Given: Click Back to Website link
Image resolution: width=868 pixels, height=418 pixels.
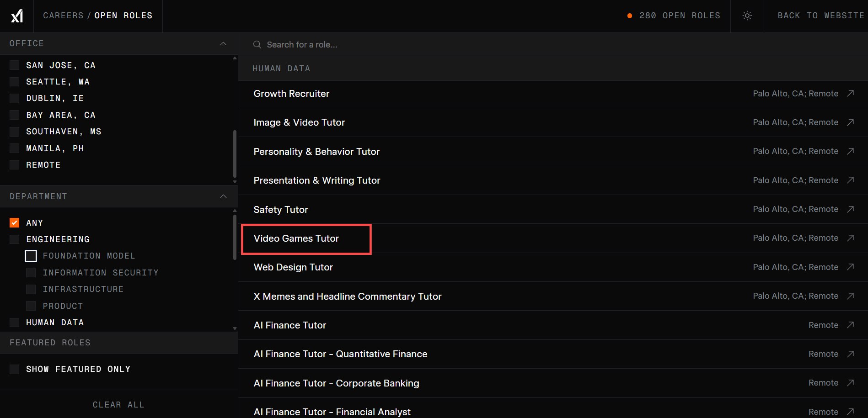Looking at the screenshot, I should point(820,16).
